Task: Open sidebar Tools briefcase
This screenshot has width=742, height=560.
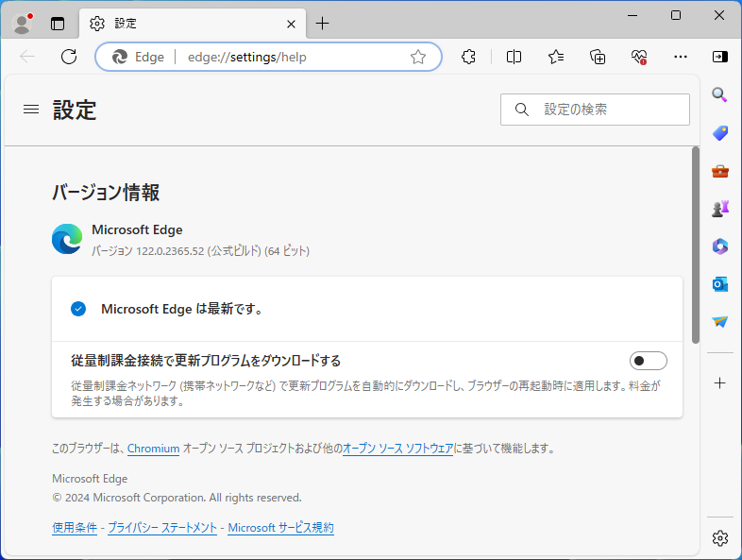Action: click(719, 171)
